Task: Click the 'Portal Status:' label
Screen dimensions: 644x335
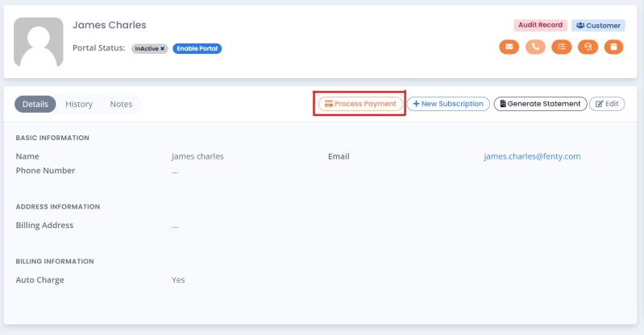Action: click(99, 48)
